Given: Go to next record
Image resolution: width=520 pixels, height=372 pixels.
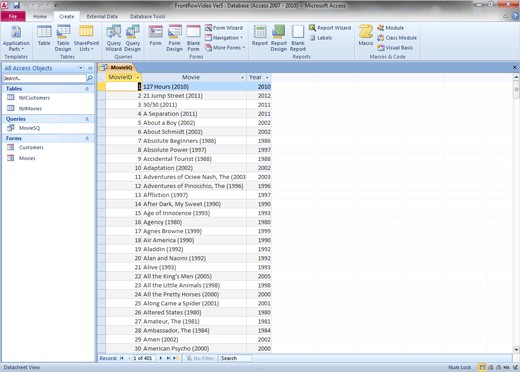Looking at the screenshot, I should (161, 358).
